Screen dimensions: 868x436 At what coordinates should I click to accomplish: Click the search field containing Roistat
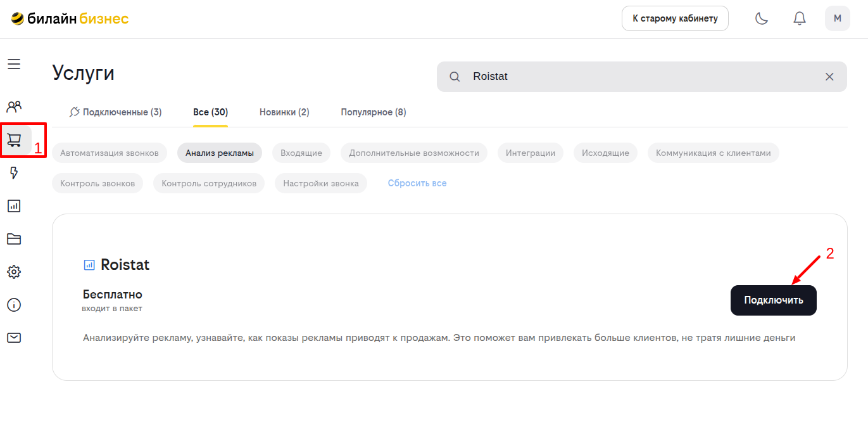tap(642, 77)
